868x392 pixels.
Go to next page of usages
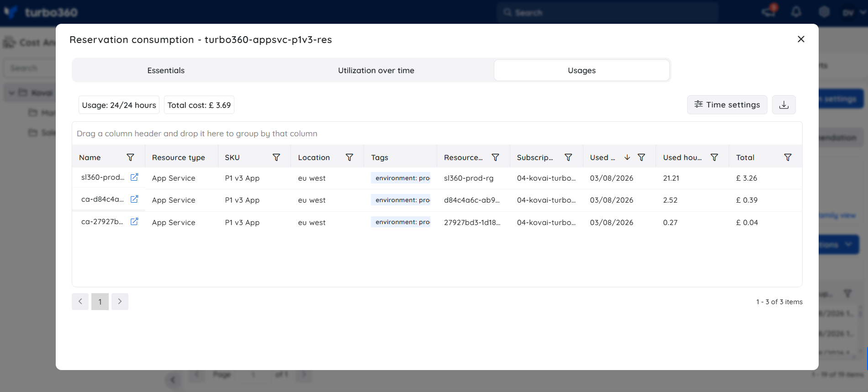120,301
